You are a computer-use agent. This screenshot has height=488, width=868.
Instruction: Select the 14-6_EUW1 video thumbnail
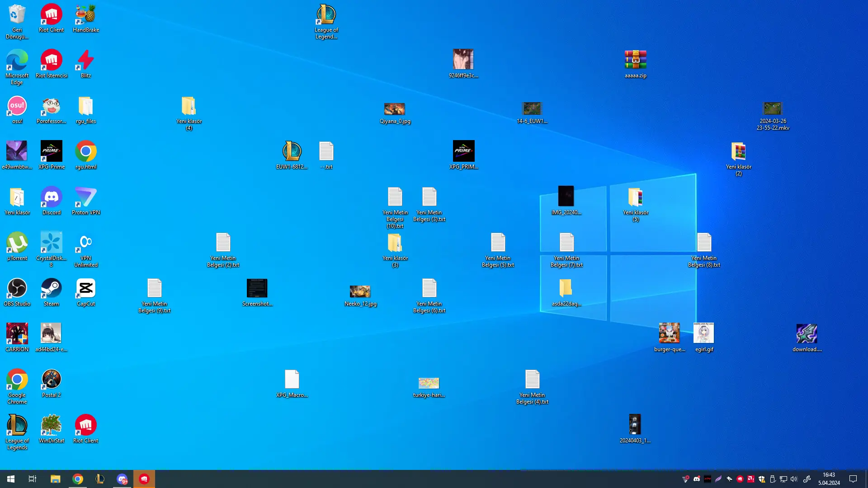click(533, 113)
